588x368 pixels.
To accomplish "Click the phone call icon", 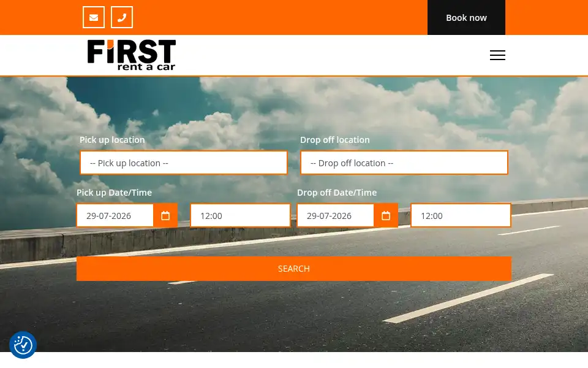I will tap(122, 17).
